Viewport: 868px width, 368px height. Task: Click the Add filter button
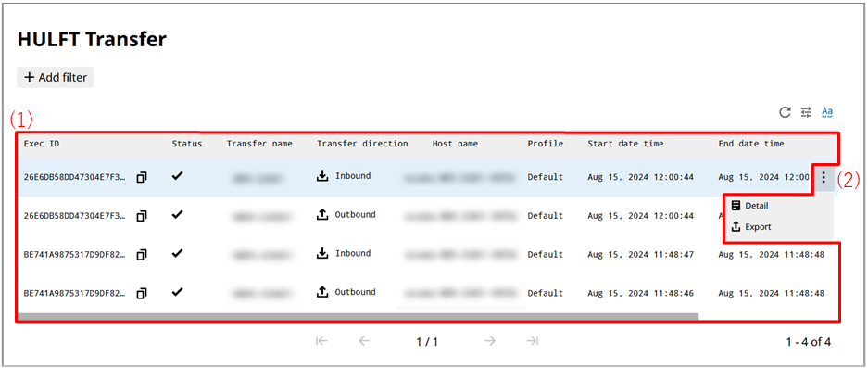click(56, 78)
